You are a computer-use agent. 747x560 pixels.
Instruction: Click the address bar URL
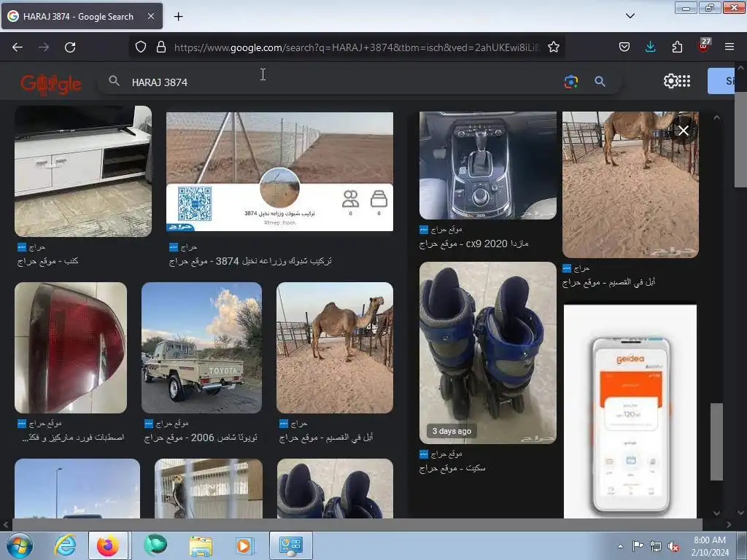[x=356, y=47]
